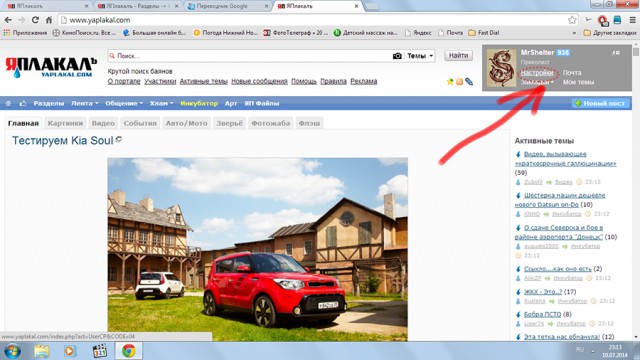Open media player from taskbar

(70, 351)
